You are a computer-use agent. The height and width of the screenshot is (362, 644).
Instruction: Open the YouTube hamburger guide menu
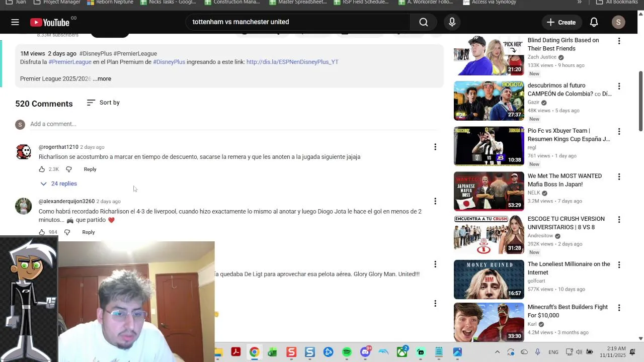15,22
